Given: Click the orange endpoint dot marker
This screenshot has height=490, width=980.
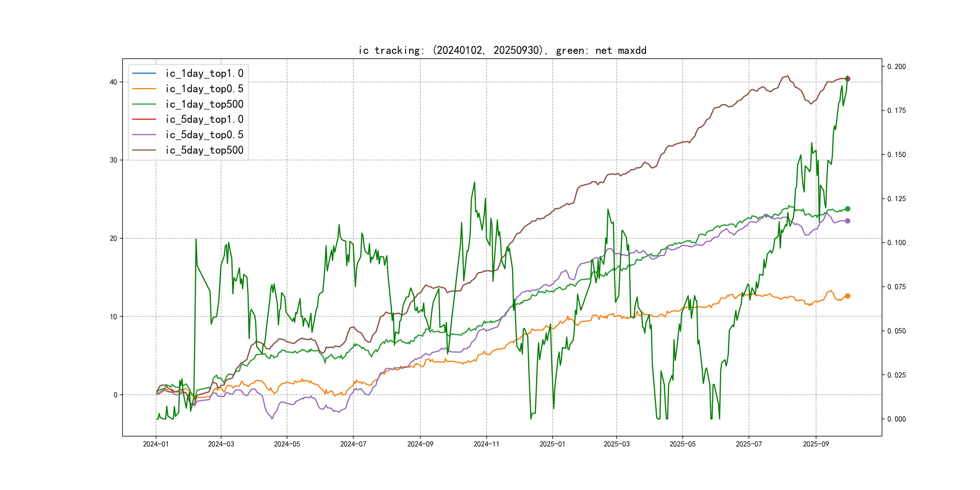Looking at the screenshot, I should pyautogui.click(x=848, y=296).
